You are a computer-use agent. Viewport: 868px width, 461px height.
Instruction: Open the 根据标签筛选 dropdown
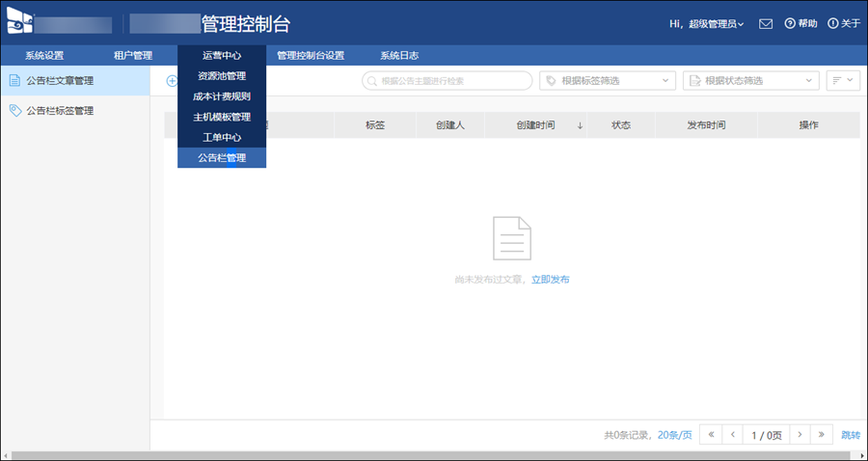(608, 80)
